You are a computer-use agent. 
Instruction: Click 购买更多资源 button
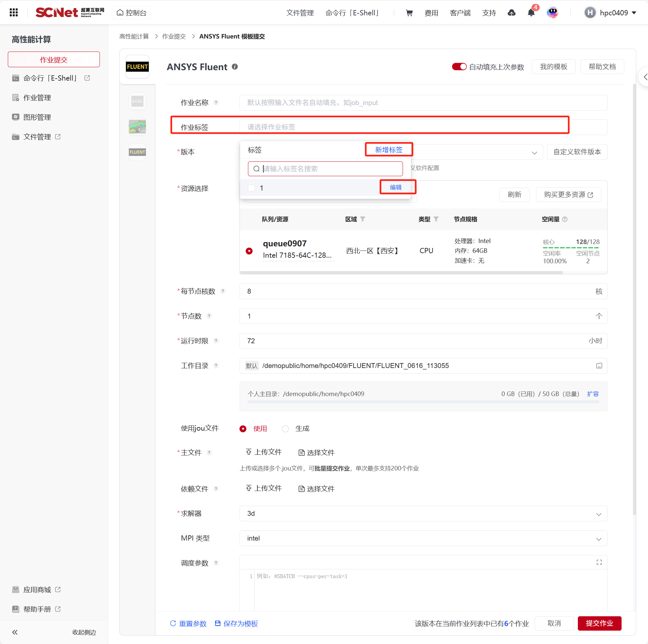[568, 194]
